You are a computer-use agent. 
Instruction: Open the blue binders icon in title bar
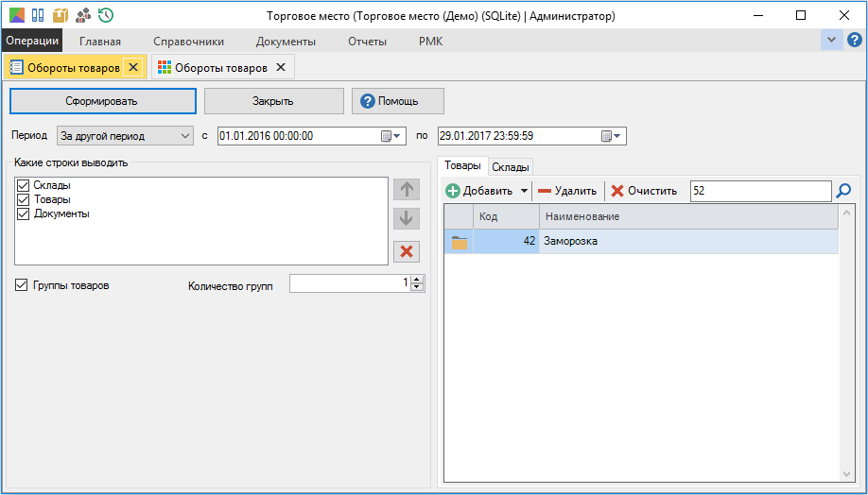[x=38, y=15]
